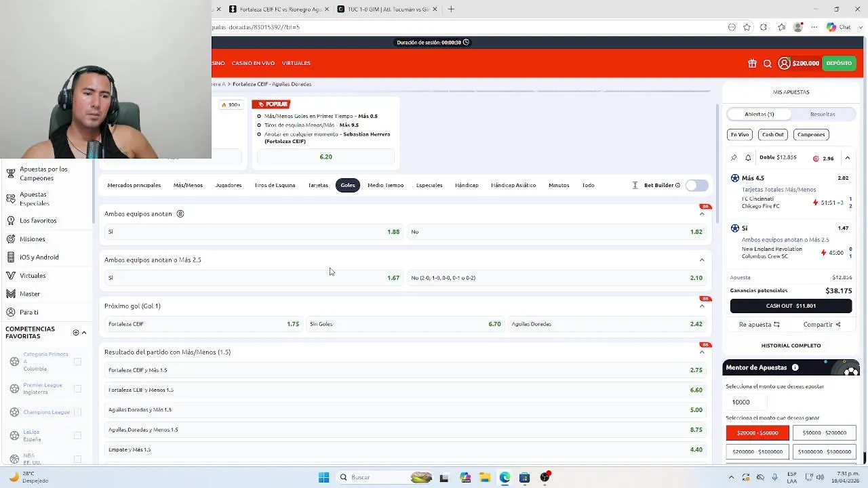The height and width of the screenshot is (488, 868).
Task: Switch to Tarjetas market tab
Action: (x=318, y=185)
